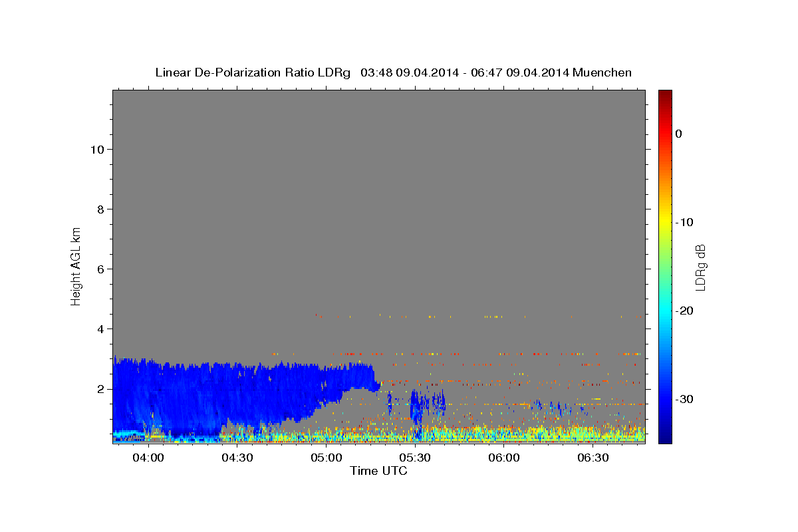
Task: Click the 06:00 time tick label
Action: pos(504,458)
